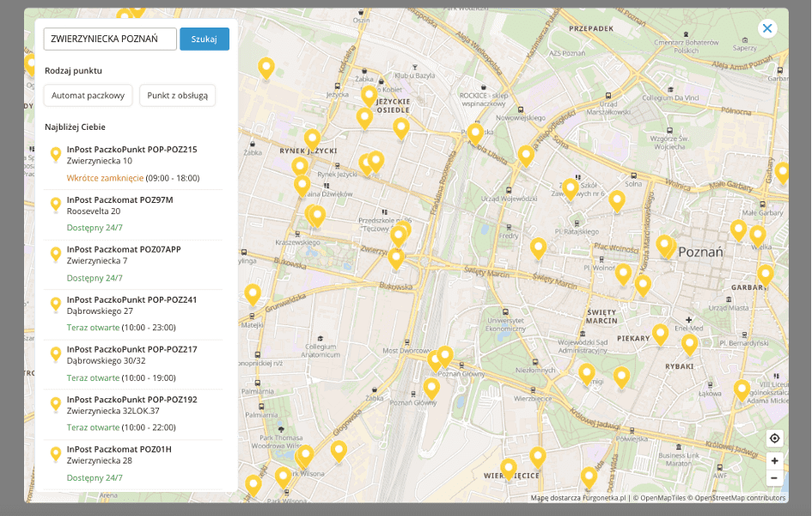Toggle the Automat paczkowy filter
812x516 pixels.
[x=89, y=95]
